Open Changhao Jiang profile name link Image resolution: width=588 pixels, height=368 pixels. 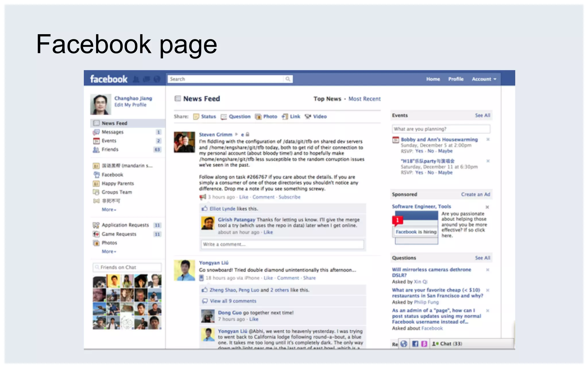133,98
